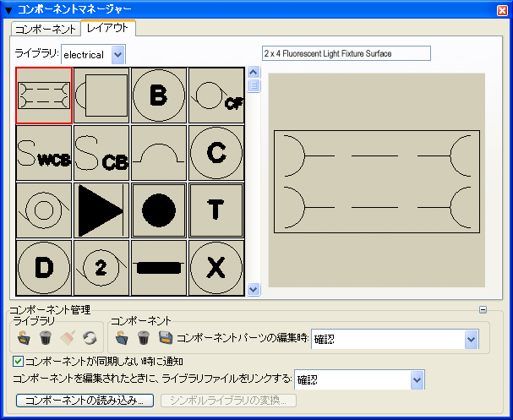Toggle the out-of-sync notification checkbox
Image resolution: width=513 pixels, height=420 pixels.
pyautogui.click(x=18, y=362)
